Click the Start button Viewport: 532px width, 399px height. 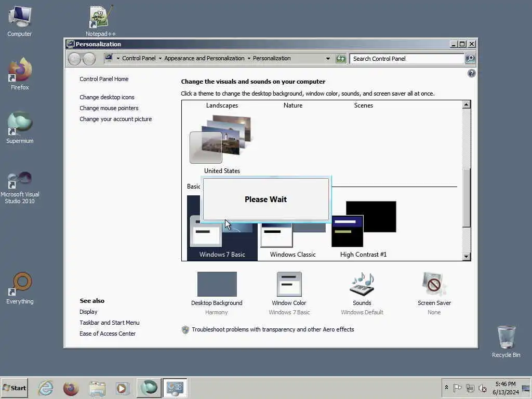pyautogui.click(x=14, y=388)
